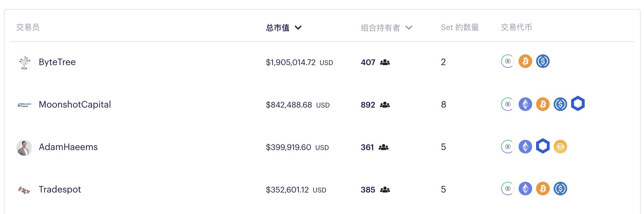644x214 pixels.
Task: Open the AdamHaeems avatar photo
Action: [24, 147]
